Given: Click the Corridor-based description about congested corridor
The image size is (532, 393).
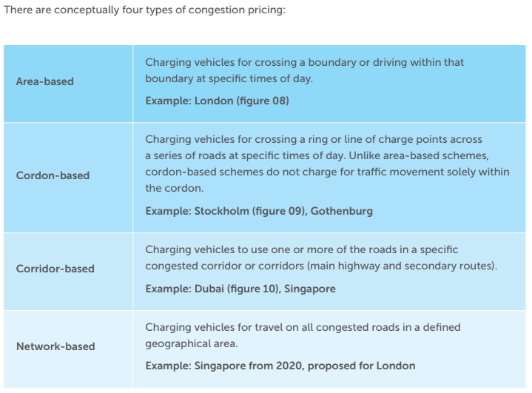Looking at the screenshot, I should point(321,258).
